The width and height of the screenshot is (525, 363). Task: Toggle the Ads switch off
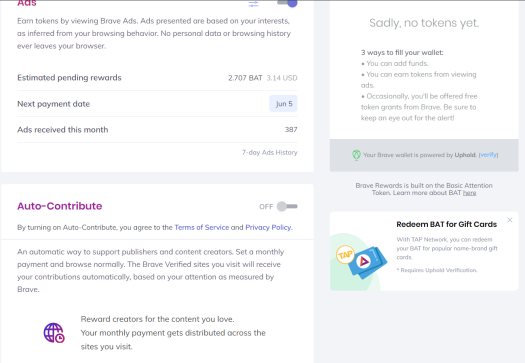[x=288, y=3]
